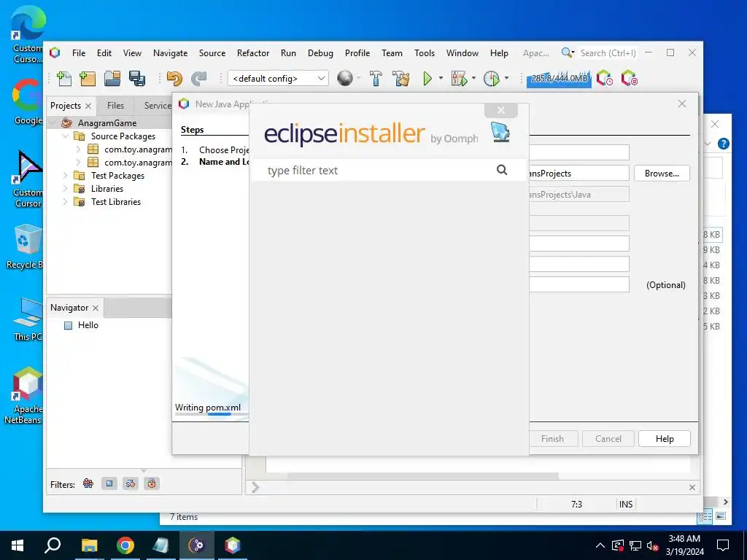Viewport: 747px width, 560px height.
Task: Click the editor horizontal scrollbar
Action: coord(422,475)
